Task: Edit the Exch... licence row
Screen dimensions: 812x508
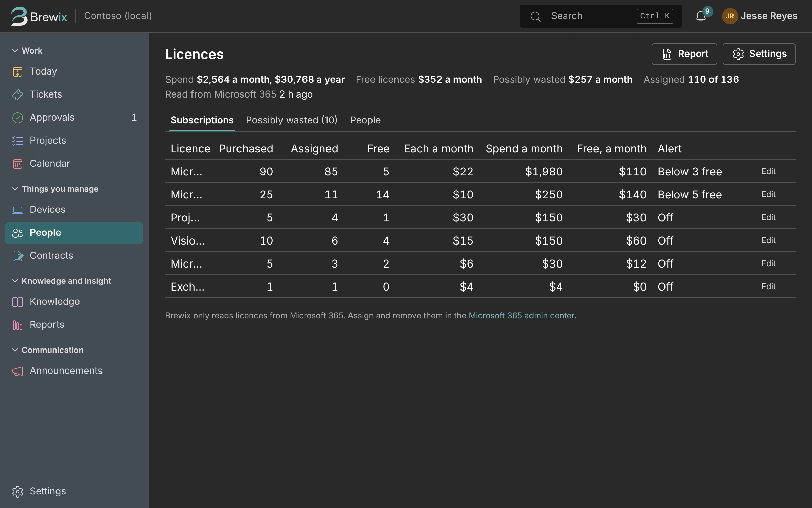Action: 768,287
